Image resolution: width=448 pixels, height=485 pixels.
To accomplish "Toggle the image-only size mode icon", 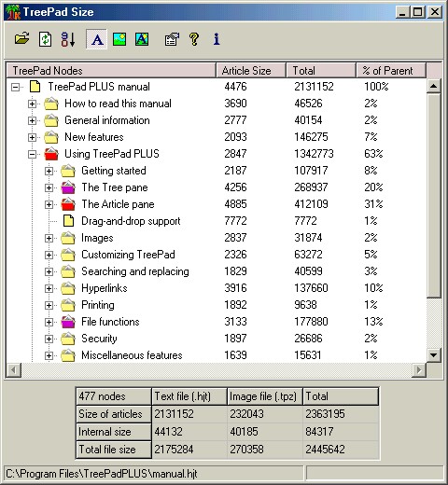I will (x=119, y=39).
